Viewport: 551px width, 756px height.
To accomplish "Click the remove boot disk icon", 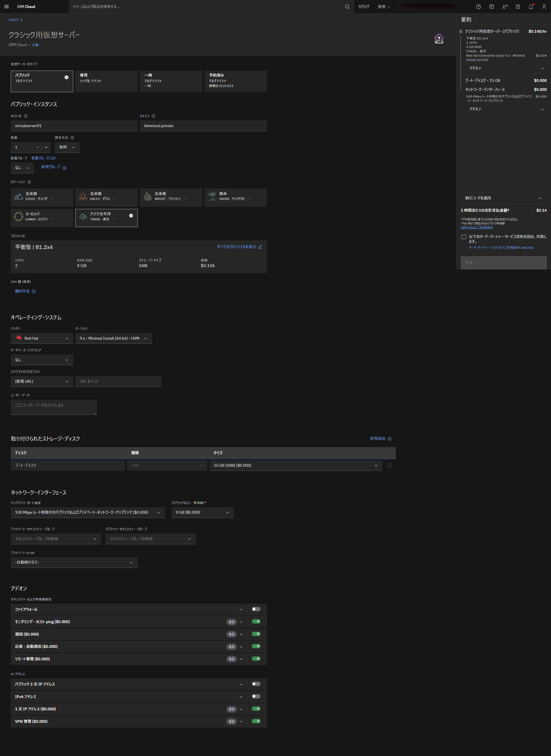I will coord(389,465).
